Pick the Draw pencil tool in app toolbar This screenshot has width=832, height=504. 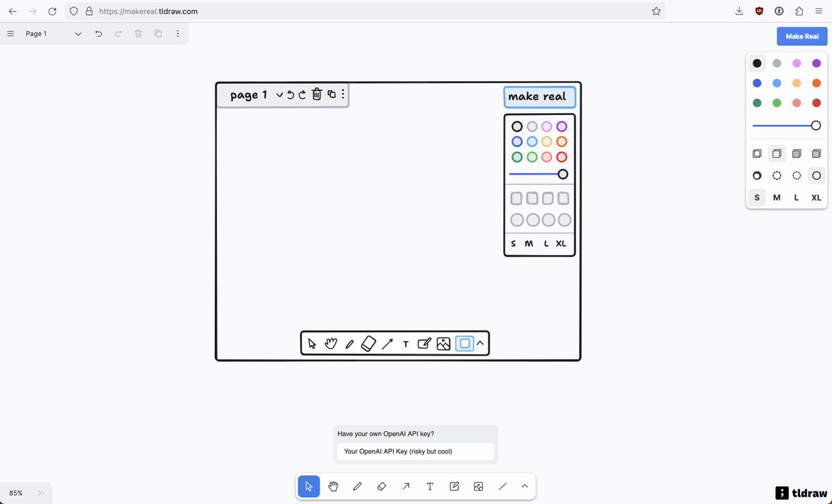(357, 487)
